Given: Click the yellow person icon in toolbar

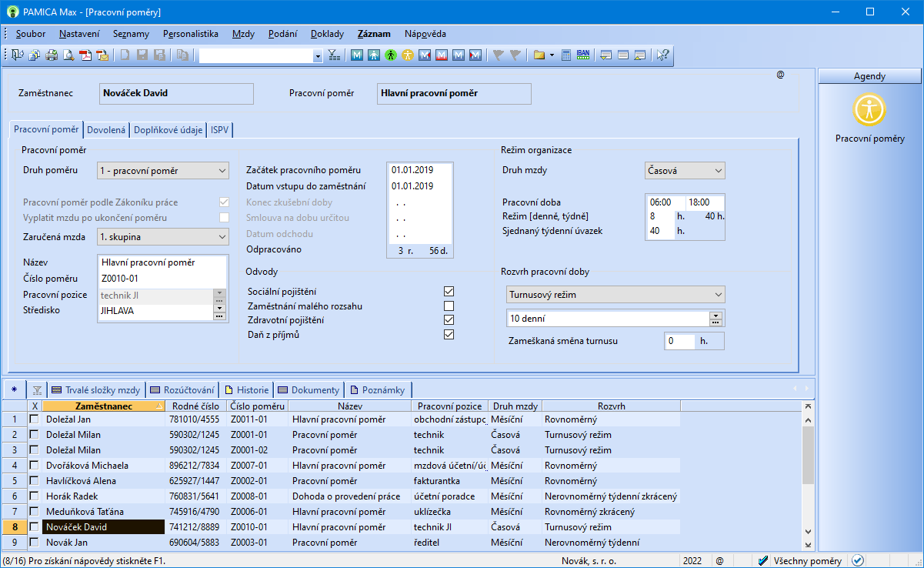Looking at the screenshot, I should coord(407,55).
